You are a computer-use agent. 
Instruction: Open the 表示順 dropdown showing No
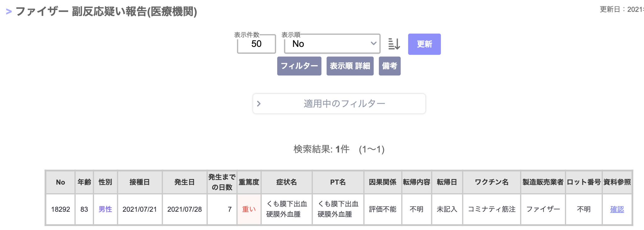click(332, 44)
